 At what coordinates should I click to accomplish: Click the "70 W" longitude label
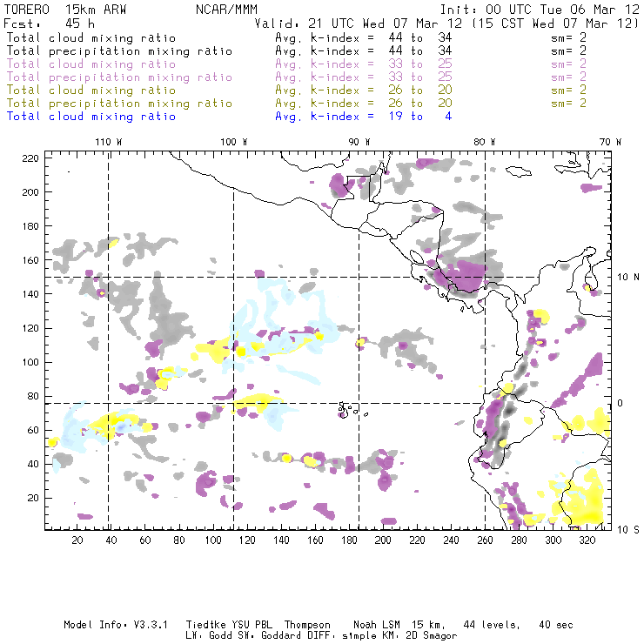pyautogui.click(x=610, y=142)
